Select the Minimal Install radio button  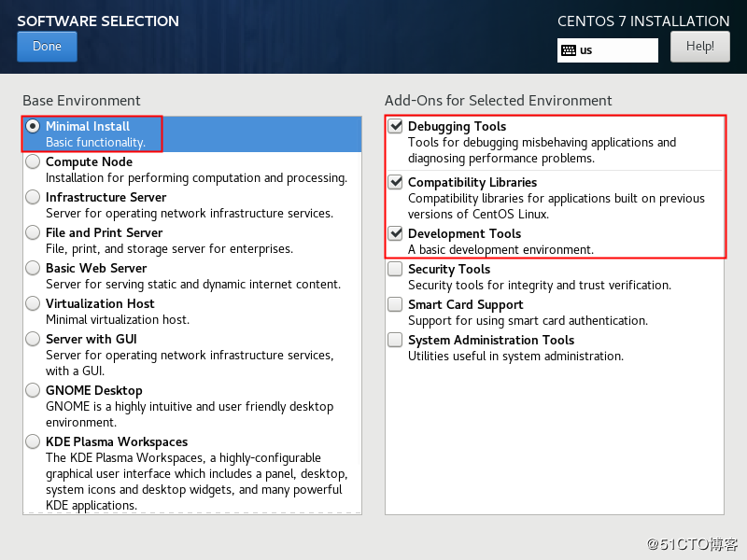coord(33,126)
